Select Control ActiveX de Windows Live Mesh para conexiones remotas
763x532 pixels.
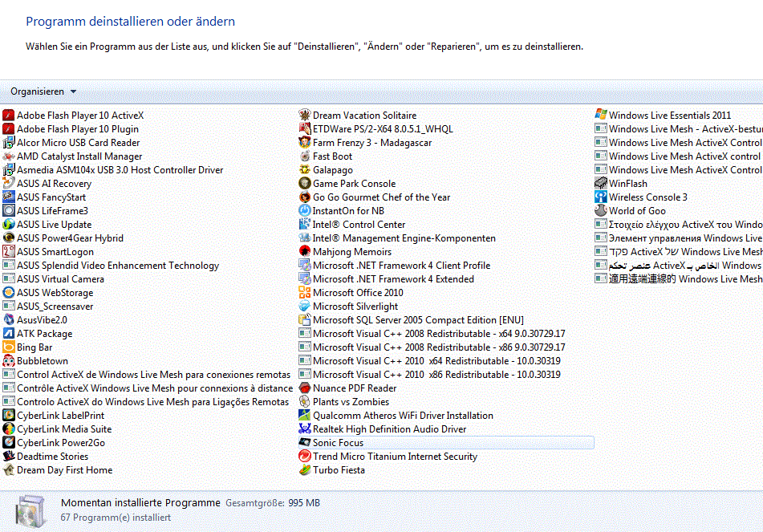147,374
